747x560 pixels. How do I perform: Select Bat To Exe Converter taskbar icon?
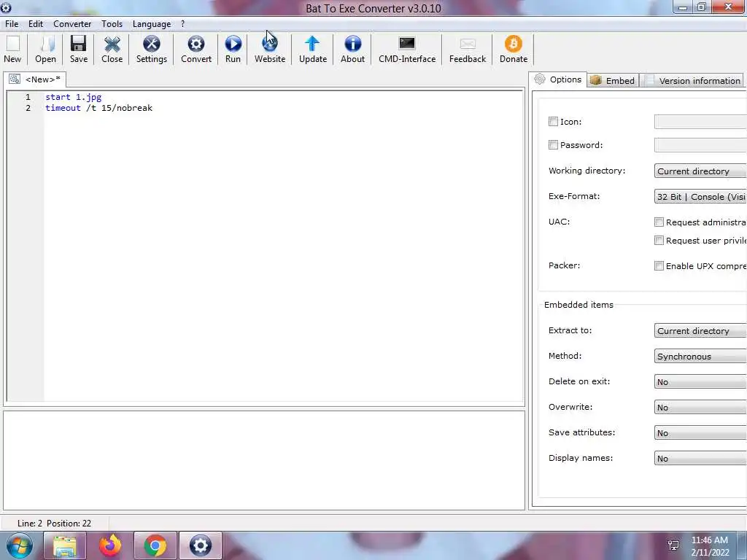pyautogui.click(x=200, y=545)
